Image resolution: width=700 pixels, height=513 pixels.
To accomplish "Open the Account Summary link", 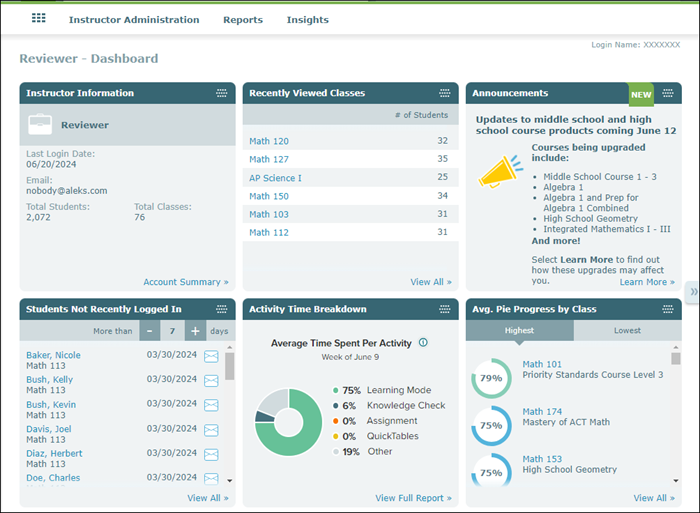I will pyautogui.click(x=185, y=282).
